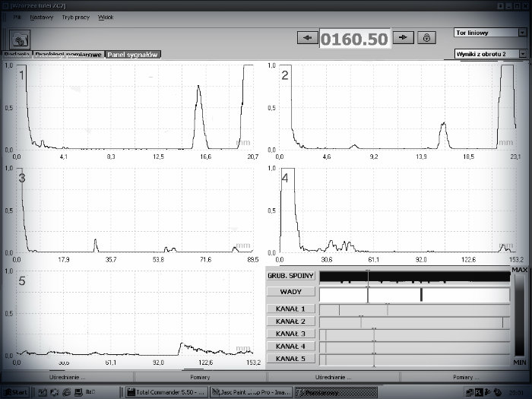The height and width of the screenshot is (399, 532).
Task: Toggle the KANAŁ 1 channel button
Action: pyautogui.click(x=291, y=309)
